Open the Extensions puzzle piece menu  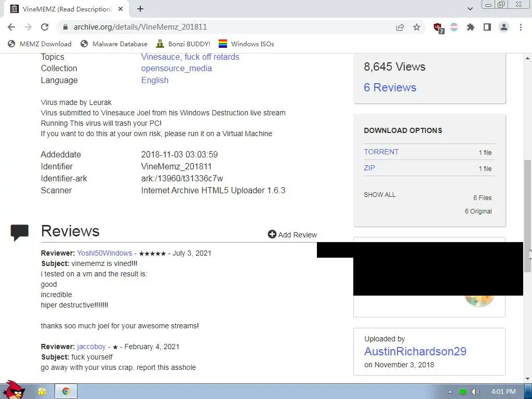pyautogui.click(x=471, y=27)
